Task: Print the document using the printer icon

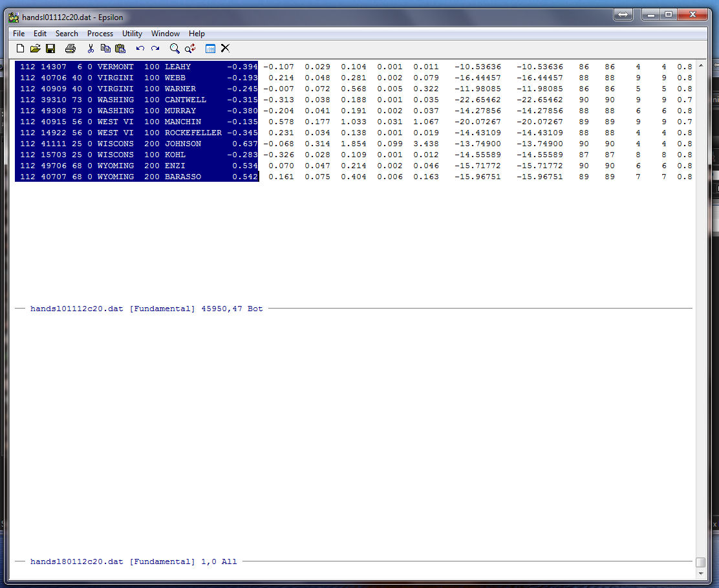Action: click(x=70, y=49)
